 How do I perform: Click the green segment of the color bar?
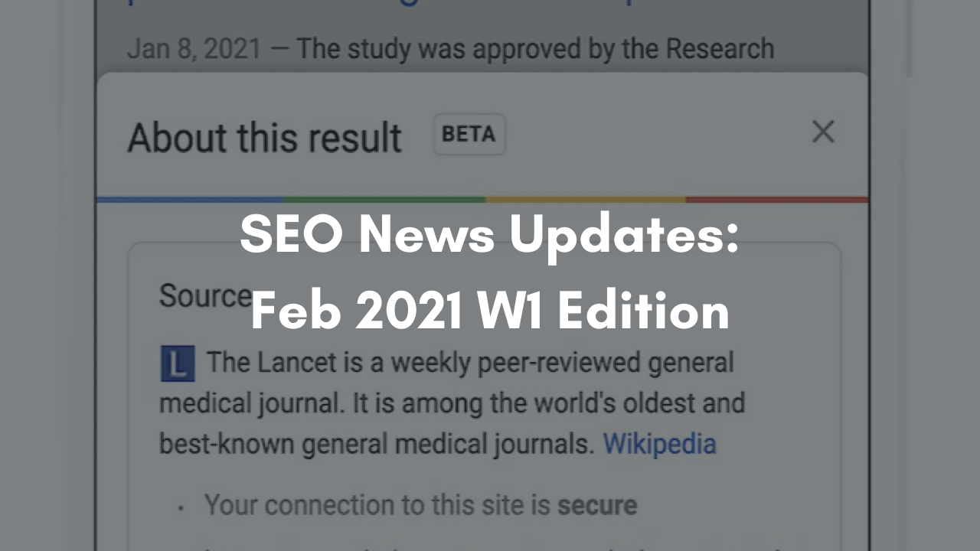(x=384, y=200)
